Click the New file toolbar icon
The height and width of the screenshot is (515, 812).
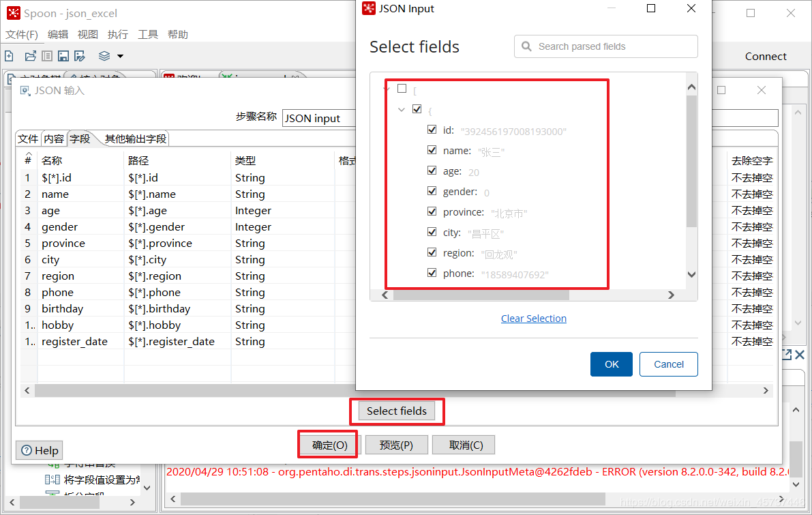9,56
